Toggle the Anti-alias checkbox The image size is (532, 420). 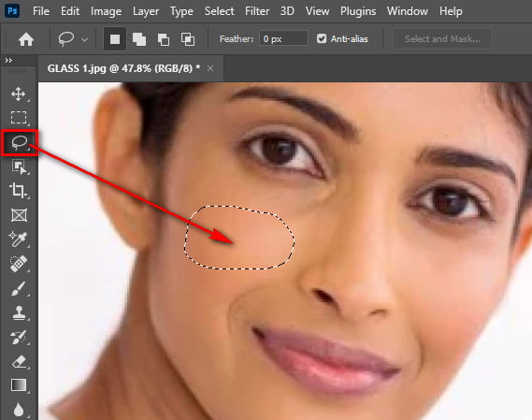coord(322,38)
